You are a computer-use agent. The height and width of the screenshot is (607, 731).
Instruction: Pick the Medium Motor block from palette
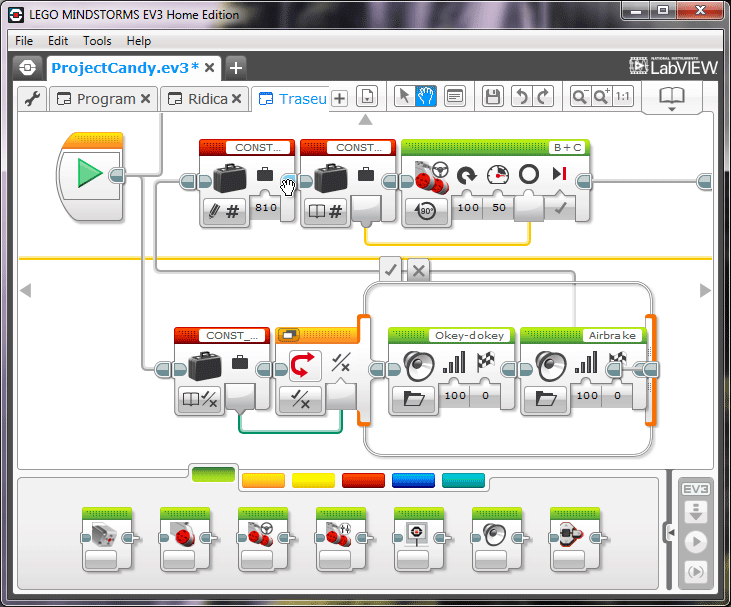point(107,539)
